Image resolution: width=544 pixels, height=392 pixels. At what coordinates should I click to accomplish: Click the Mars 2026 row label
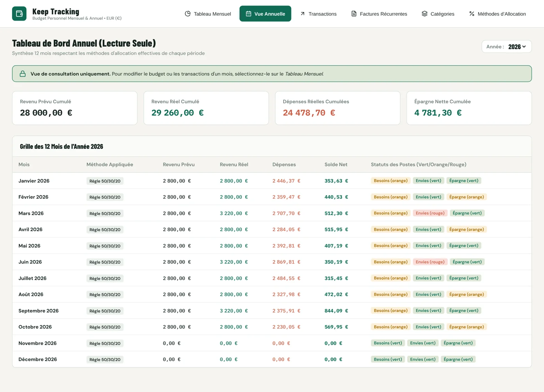coord(31,213)
